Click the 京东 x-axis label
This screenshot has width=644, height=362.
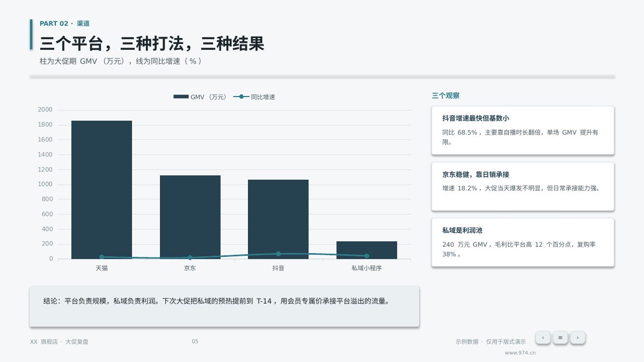190,268
